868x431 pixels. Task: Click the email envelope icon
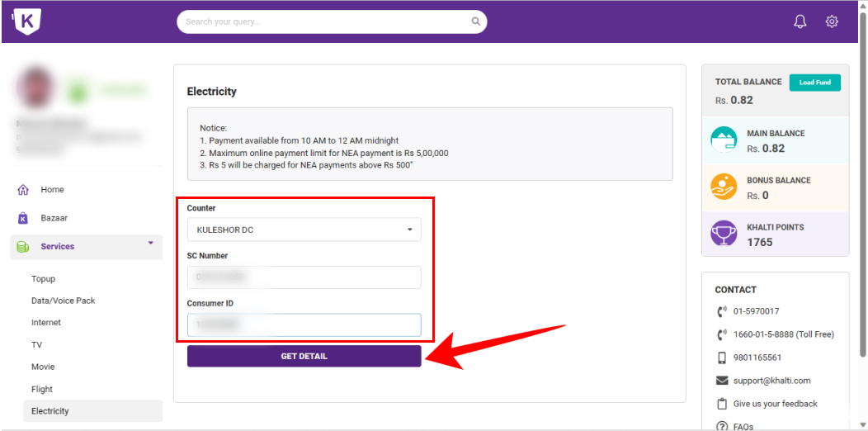click(721, 381)
